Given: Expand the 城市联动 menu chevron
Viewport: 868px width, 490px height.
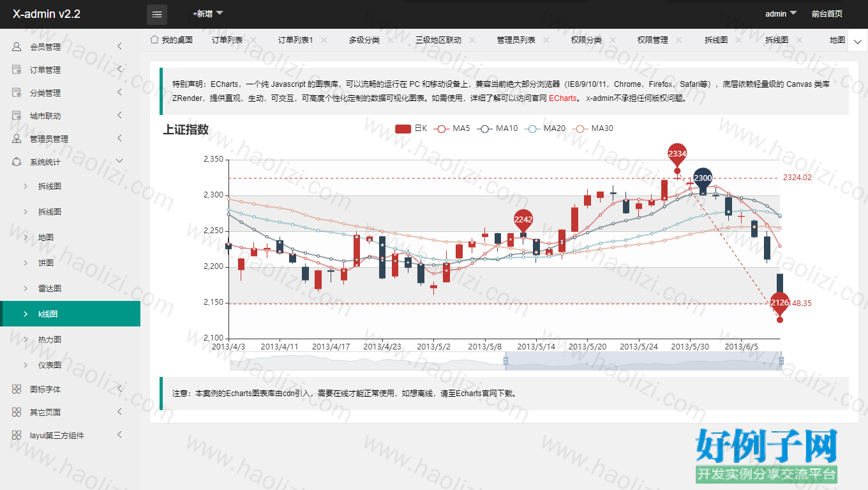Looking at the screenshot, I should coord(119,116).
